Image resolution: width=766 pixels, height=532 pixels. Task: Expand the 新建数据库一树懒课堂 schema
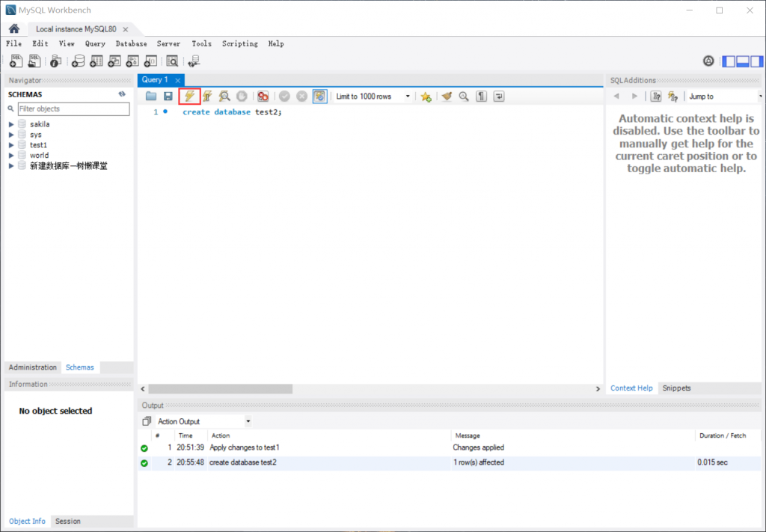point(11,165)
